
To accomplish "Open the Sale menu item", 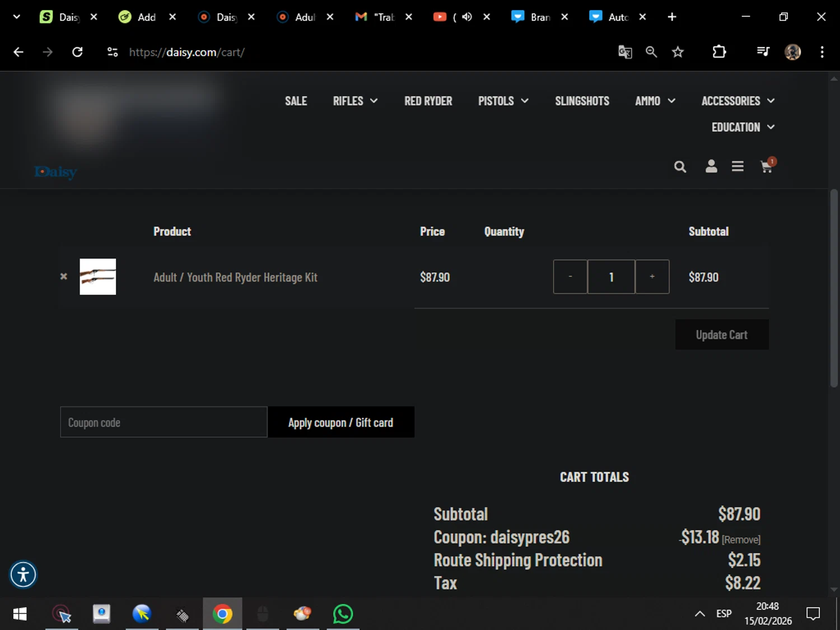I will pos(296,101).
